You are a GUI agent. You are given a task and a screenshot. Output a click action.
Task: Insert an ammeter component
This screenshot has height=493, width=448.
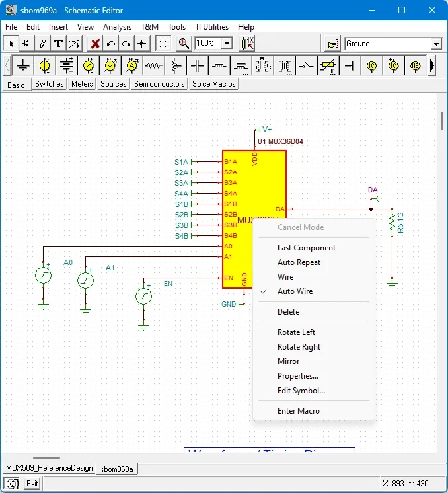tap(132, 66)
